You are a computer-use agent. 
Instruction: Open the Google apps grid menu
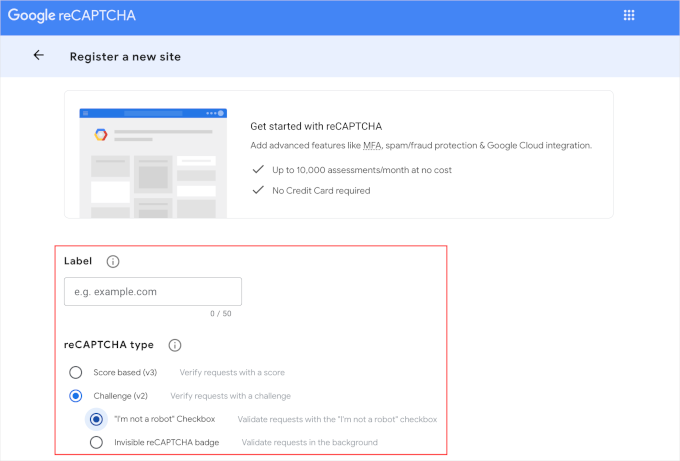tap(629, 15)
